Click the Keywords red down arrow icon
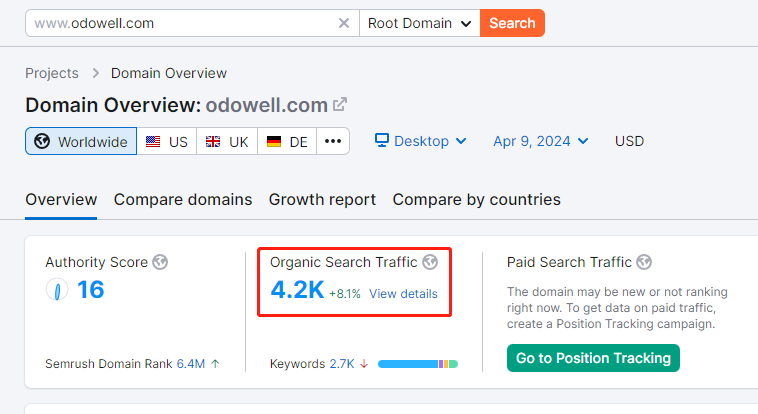The width and height of the screenshot is (758, 414). [x=364, y=364]
